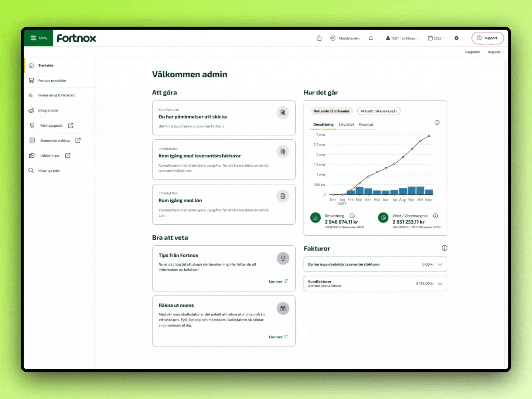Click the info icon beside Omsättning total
Viewport: 532px width, 399px height.
point(352,216)
